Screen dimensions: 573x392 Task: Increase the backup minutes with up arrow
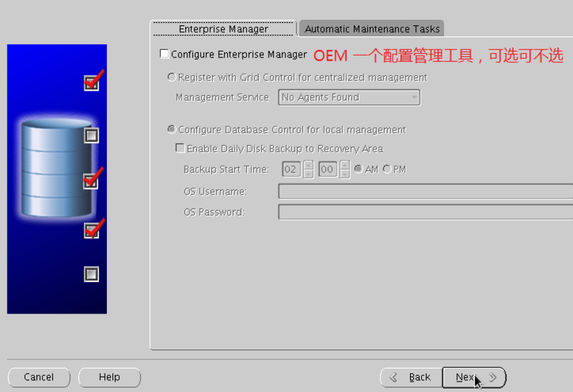345,165
